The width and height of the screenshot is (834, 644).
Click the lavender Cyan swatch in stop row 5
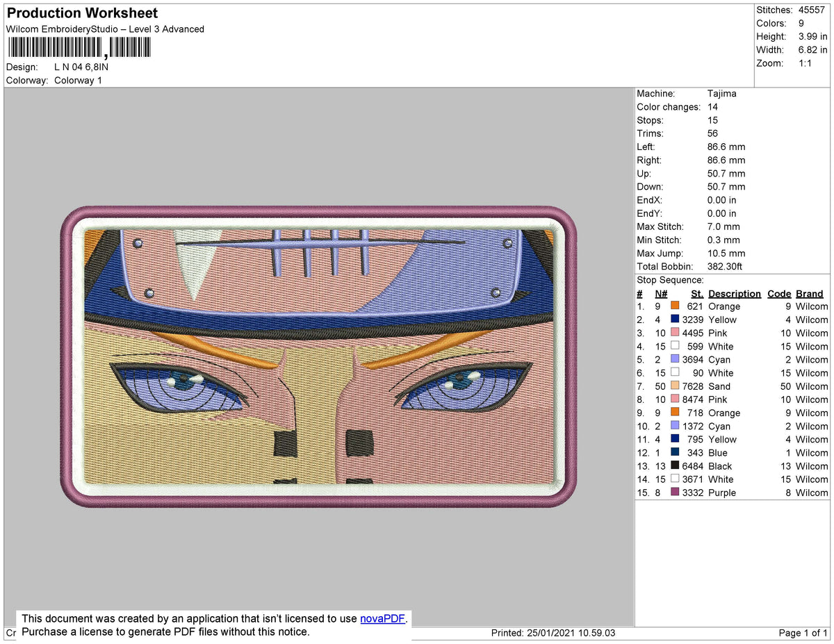tap(675, 360)
